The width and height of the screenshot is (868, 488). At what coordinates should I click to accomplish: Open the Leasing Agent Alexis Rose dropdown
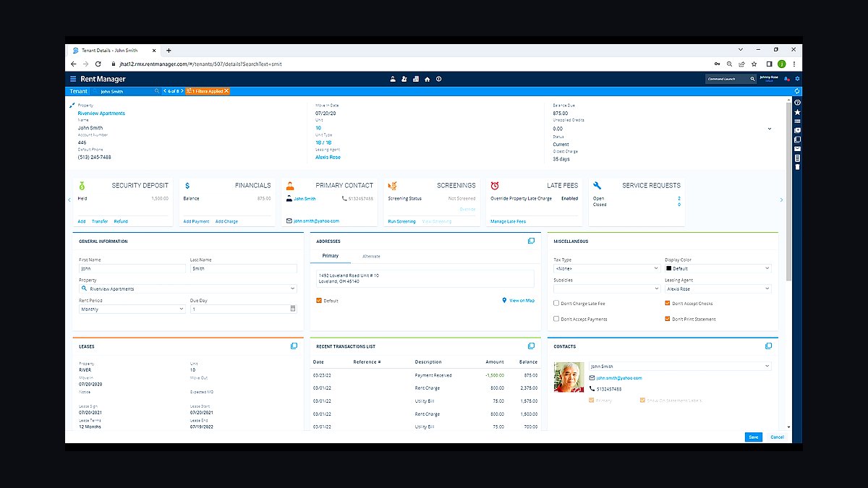[x=718, y=288]
